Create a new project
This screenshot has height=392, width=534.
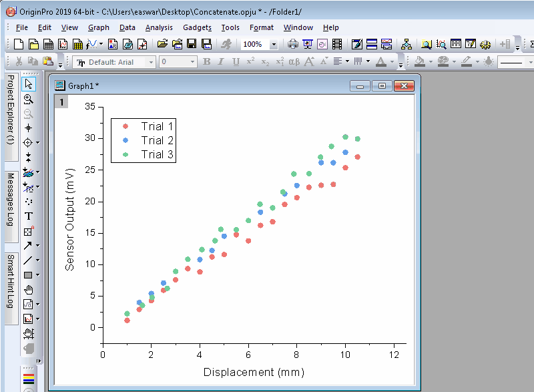18,43
